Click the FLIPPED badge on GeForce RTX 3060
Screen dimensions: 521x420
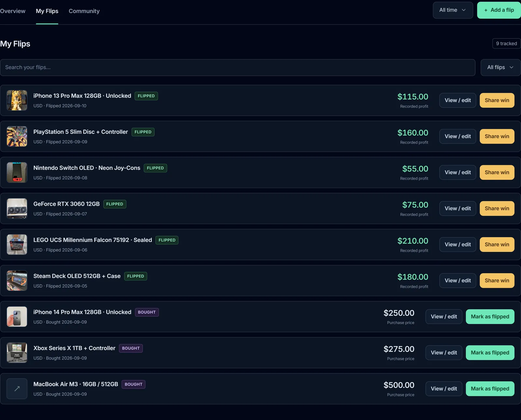[115, 204]
